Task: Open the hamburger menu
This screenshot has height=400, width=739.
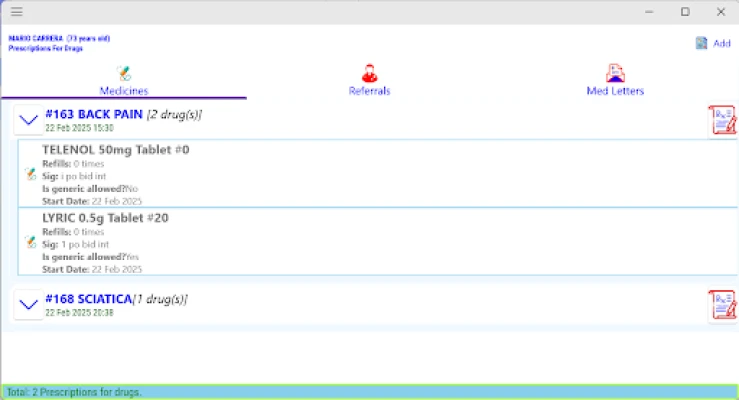Action: coord(16,12)
